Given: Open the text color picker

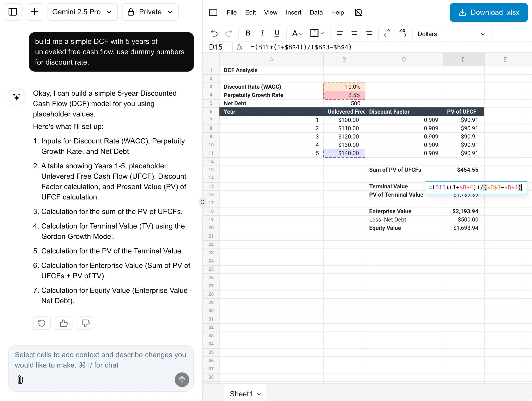Looking at the screenshot, I should 297,33.
